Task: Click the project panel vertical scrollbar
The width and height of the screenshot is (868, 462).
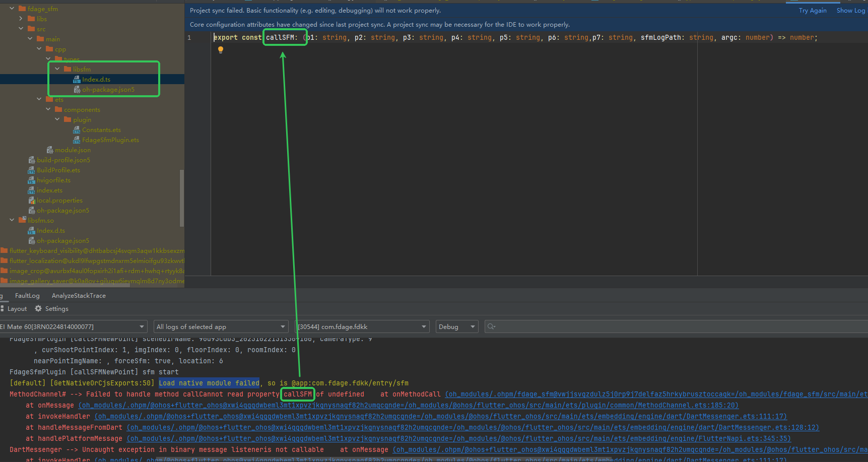Action: click(181, 198)
